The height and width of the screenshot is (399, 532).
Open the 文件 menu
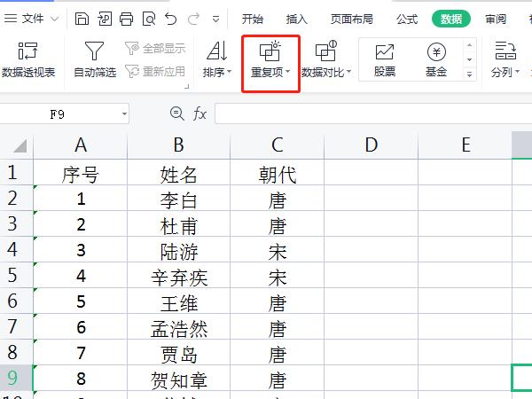33,19
